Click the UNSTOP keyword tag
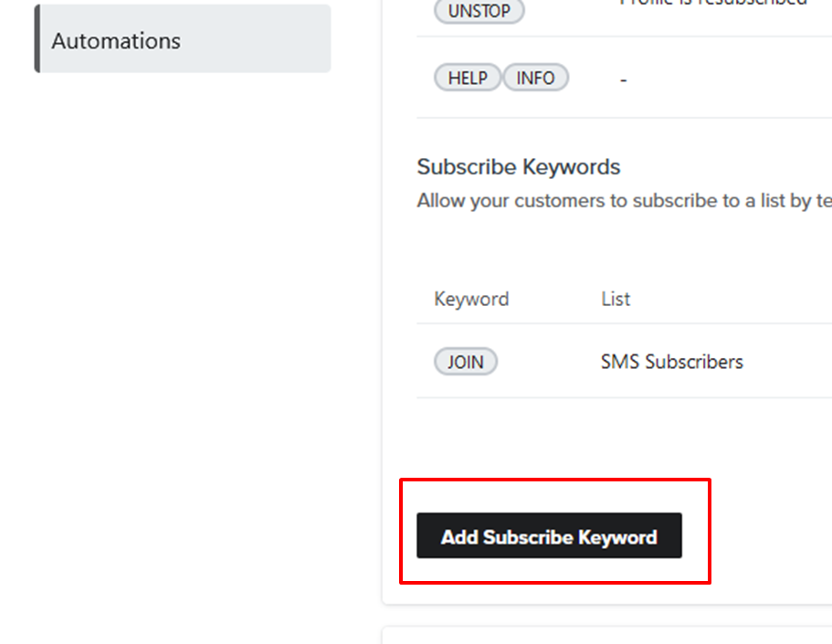 pos(479,12)
